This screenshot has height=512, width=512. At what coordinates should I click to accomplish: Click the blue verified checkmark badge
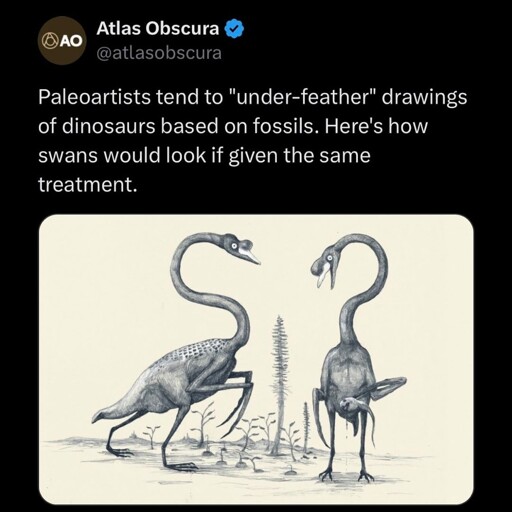tap(235, 29)
